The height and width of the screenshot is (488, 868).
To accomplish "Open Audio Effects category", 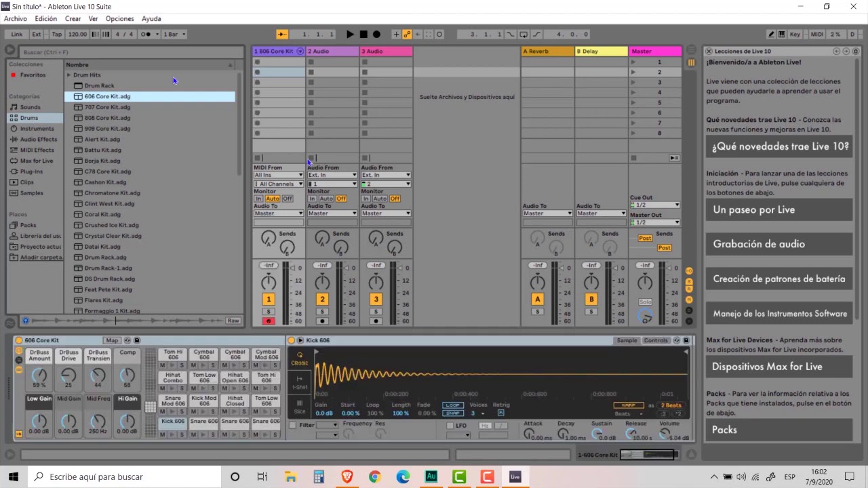I will tap(39, 139).
